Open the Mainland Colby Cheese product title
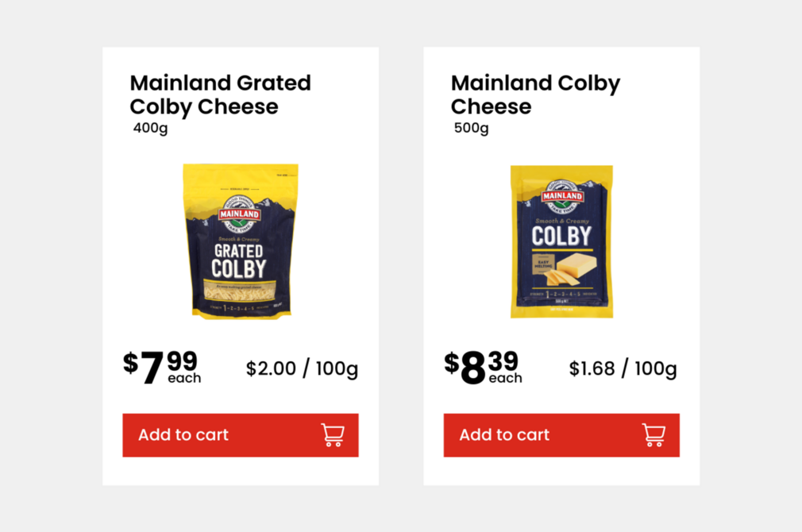 pyautogui.click(x=535, y=94)
